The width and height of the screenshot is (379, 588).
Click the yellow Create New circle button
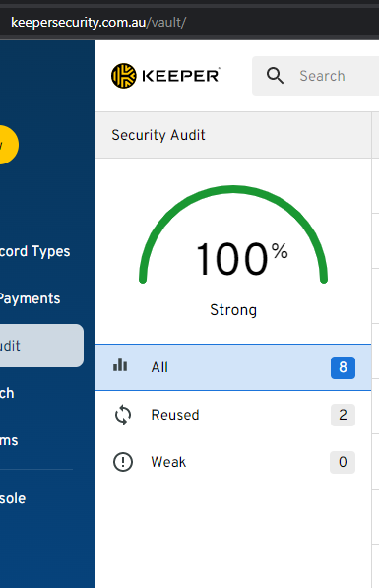coord(5,145)
